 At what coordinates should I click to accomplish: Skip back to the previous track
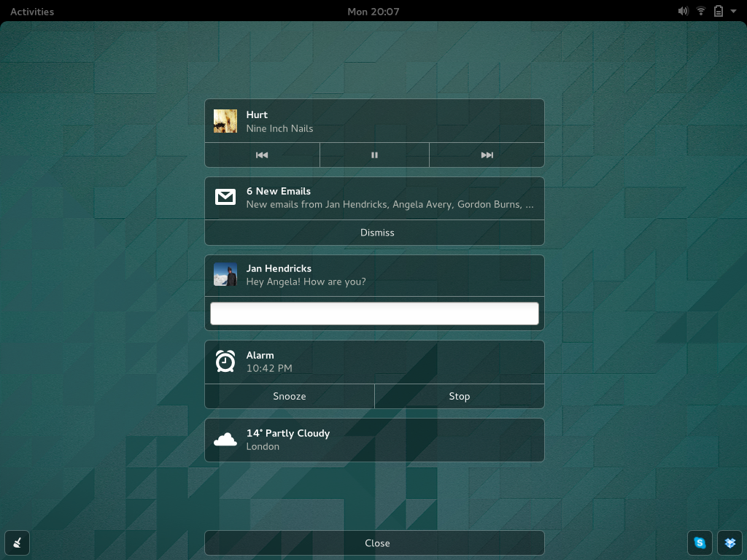click(262, 155)
